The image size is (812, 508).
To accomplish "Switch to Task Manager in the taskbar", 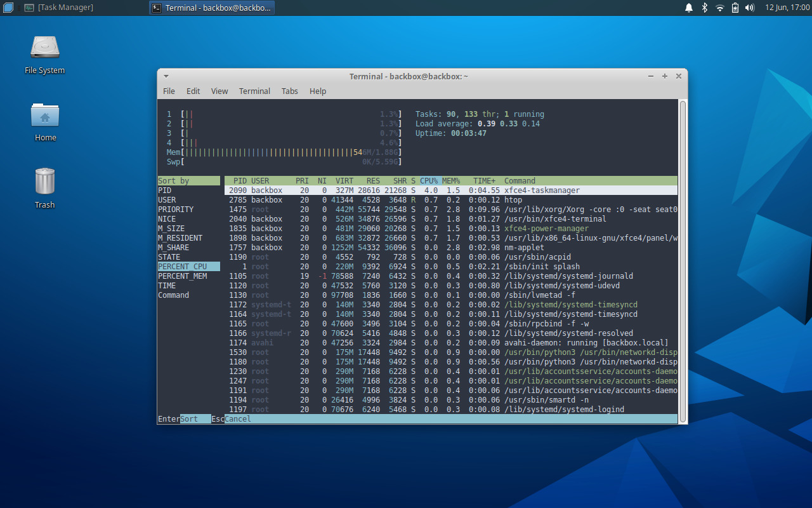I will click(x=60, y=7).
